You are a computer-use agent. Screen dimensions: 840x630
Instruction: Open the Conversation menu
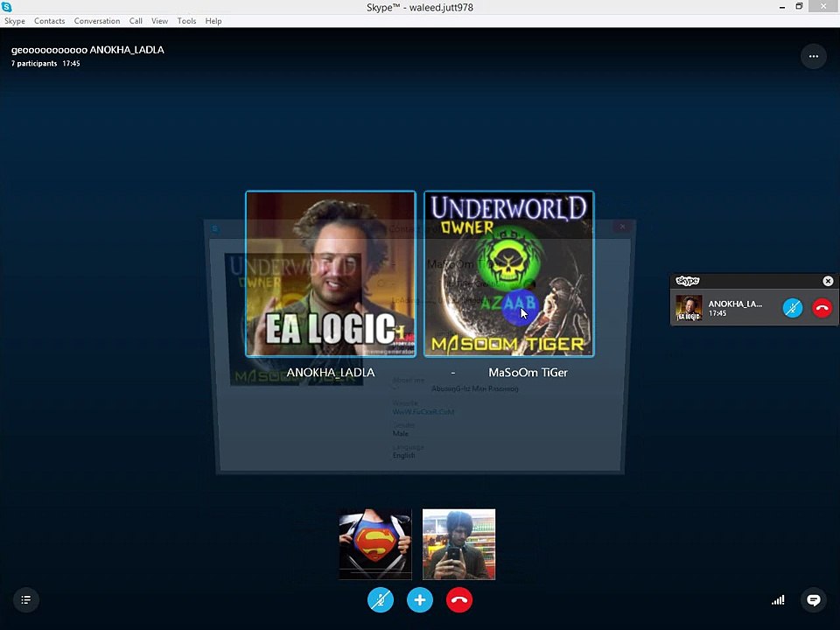coord(97,21)
